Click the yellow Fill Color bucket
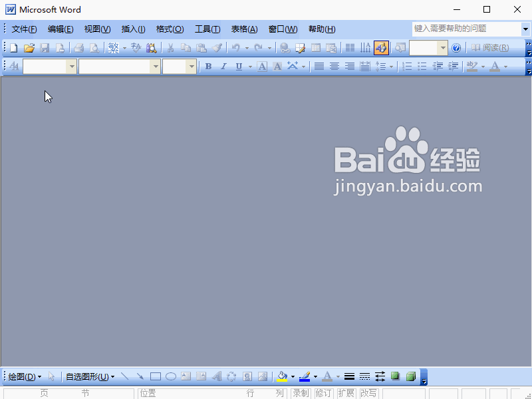The width and height of the screenshot is (532, 399). [x=282, y=376]
